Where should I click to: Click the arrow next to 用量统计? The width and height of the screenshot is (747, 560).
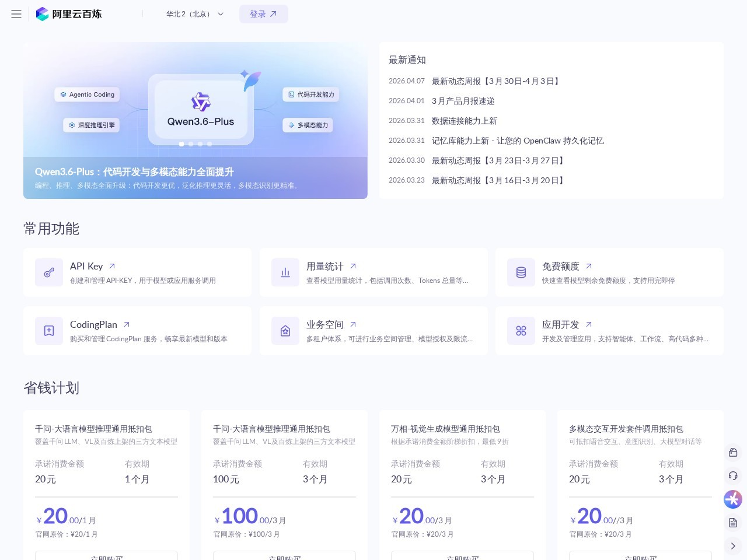353,266
